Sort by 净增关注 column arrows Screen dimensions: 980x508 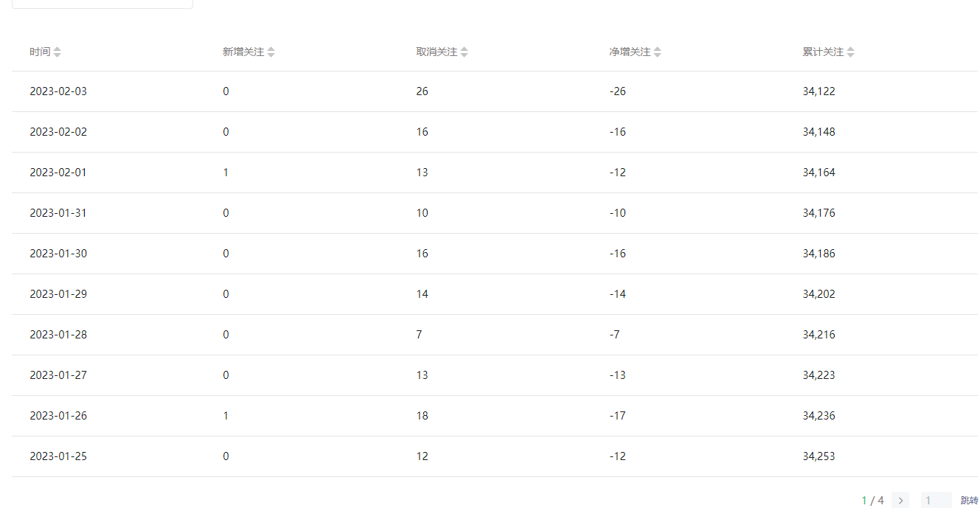(x=657, y=52)
